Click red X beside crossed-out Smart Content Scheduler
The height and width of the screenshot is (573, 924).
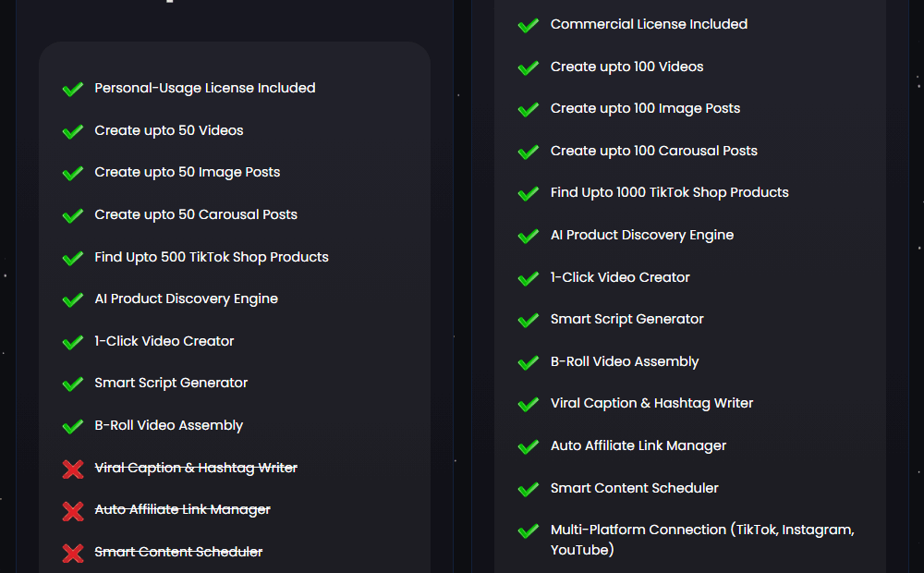(73, 553)
